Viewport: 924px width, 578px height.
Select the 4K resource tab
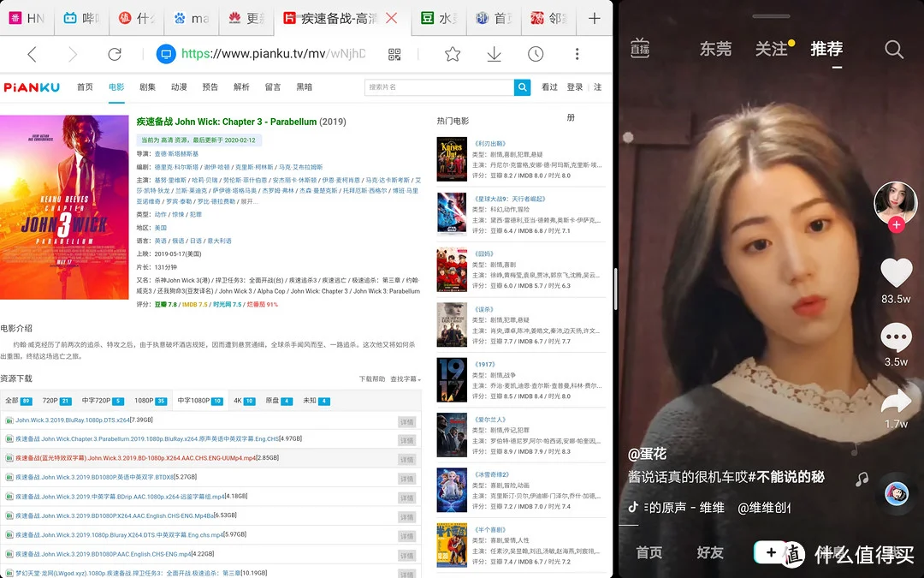(244, 401)
